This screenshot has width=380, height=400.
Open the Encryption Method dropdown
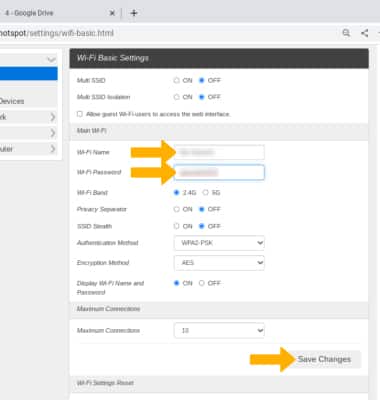219,263
